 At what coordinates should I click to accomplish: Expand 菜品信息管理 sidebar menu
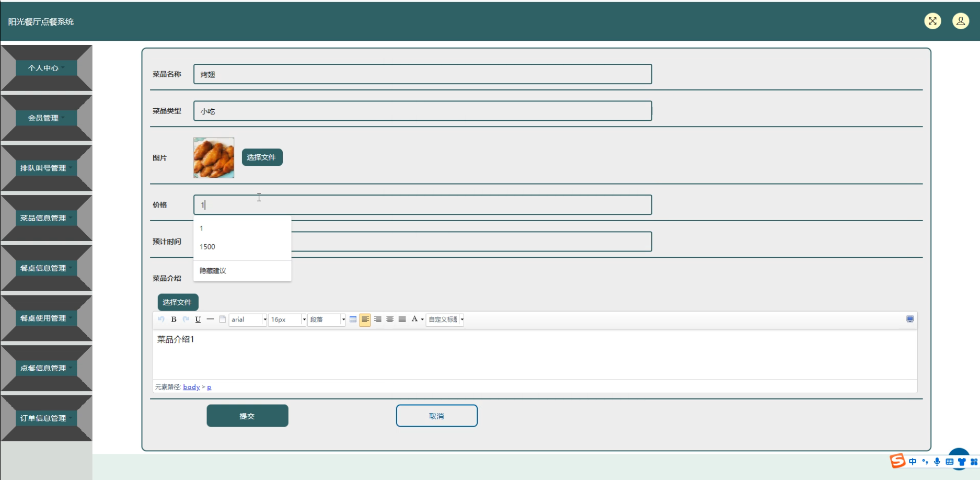click(x=47, y=218)
